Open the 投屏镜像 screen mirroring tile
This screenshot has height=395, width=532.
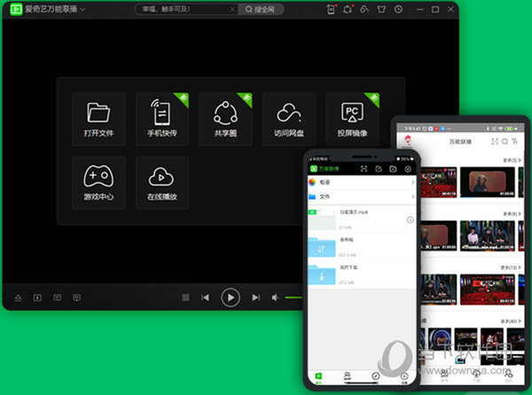(352, 119)
